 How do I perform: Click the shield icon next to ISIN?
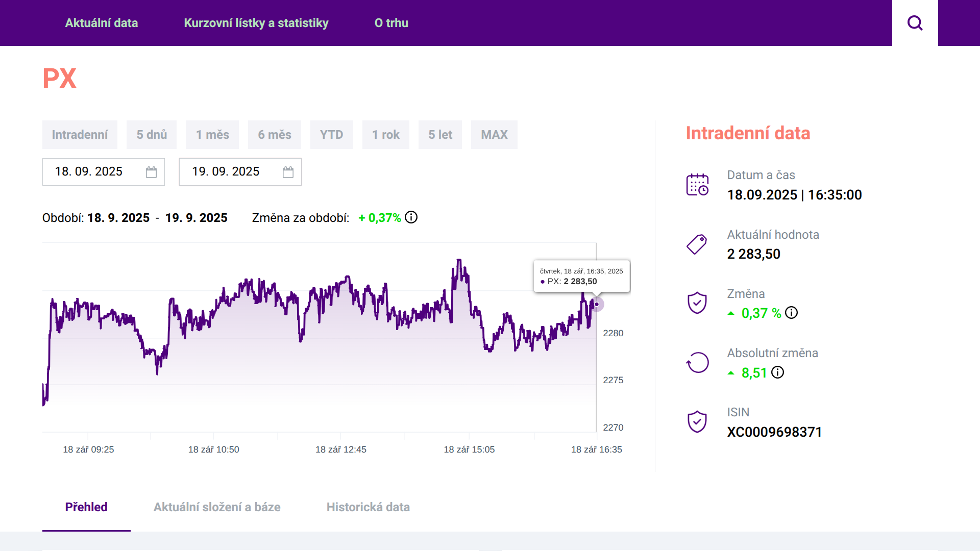click(697, 422)
